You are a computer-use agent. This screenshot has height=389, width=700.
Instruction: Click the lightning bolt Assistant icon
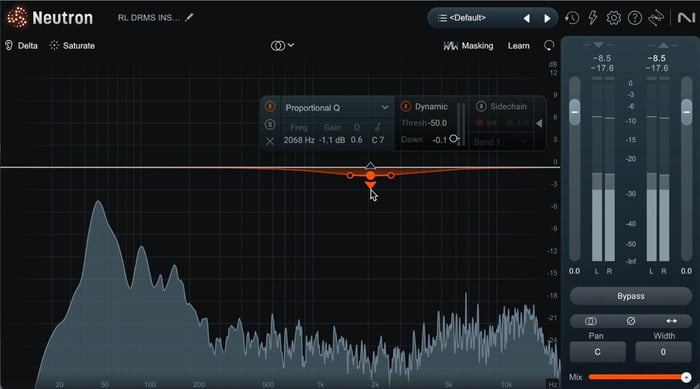click(592, 18)
